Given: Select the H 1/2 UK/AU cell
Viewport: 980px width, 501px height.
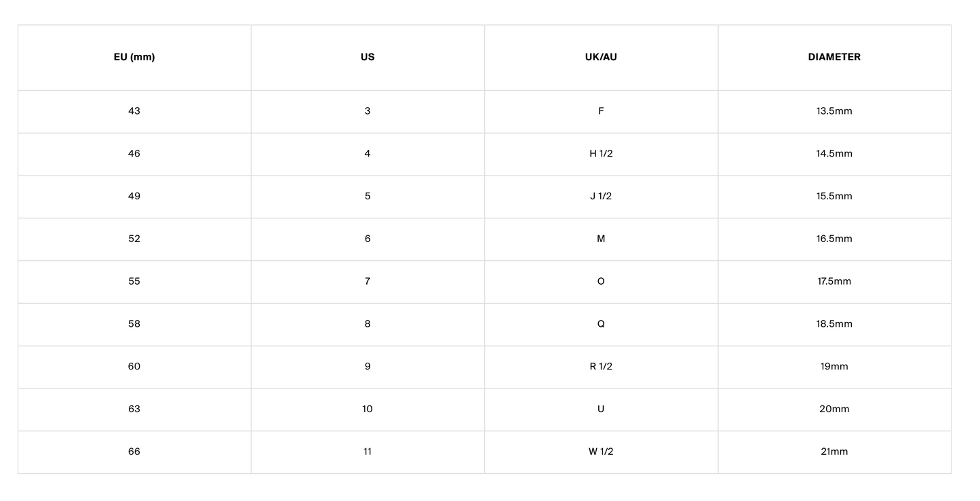Looking at the screenshot, I should [x=601, y=154].
